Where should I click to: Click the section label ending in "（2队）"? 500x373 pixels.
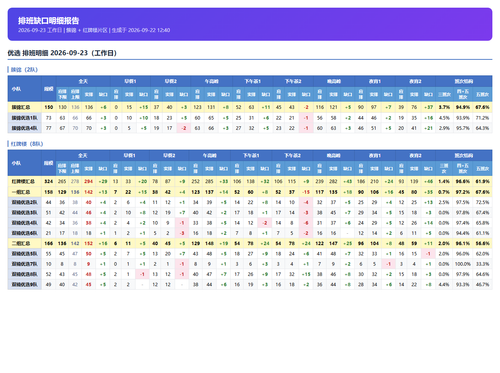tap(24, 70)
